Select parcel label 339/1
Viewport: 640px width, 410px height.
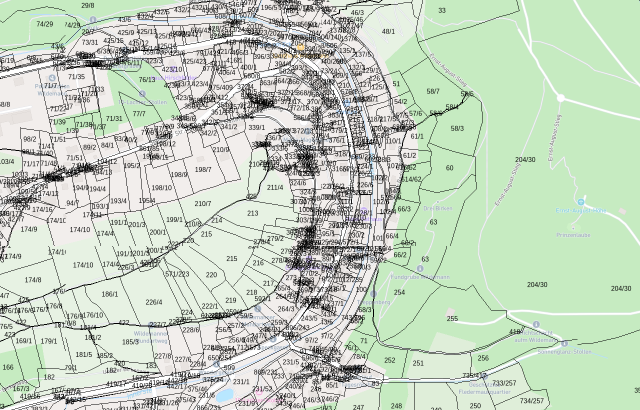257,128
